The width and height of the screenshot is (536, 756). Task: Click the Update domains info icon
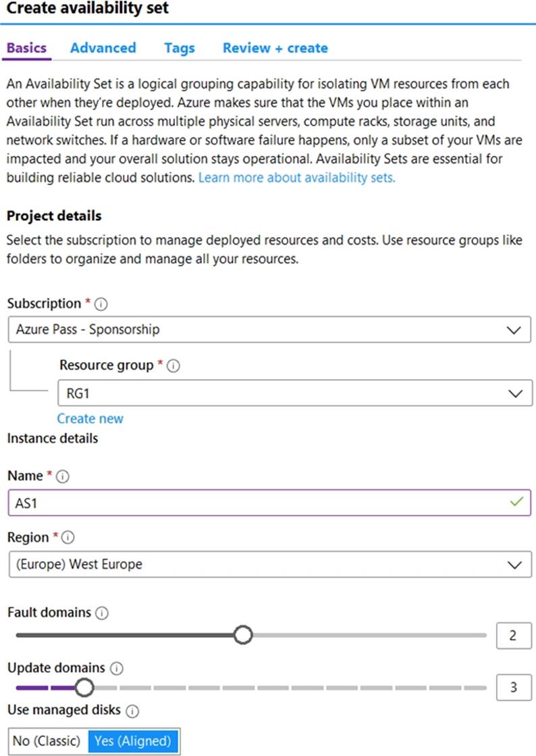pos(116,668)
